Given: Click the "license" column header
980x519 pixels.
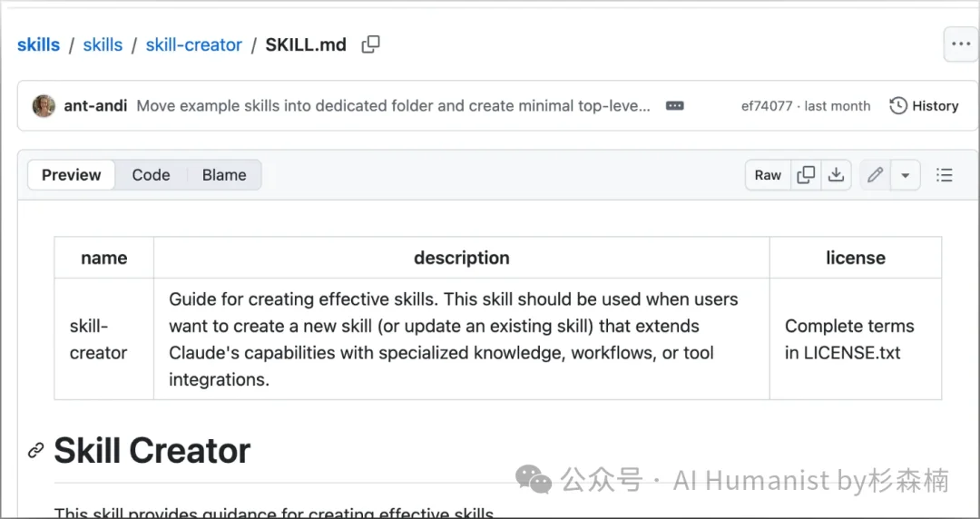Looking at the screenshot, I should point(856,258).
